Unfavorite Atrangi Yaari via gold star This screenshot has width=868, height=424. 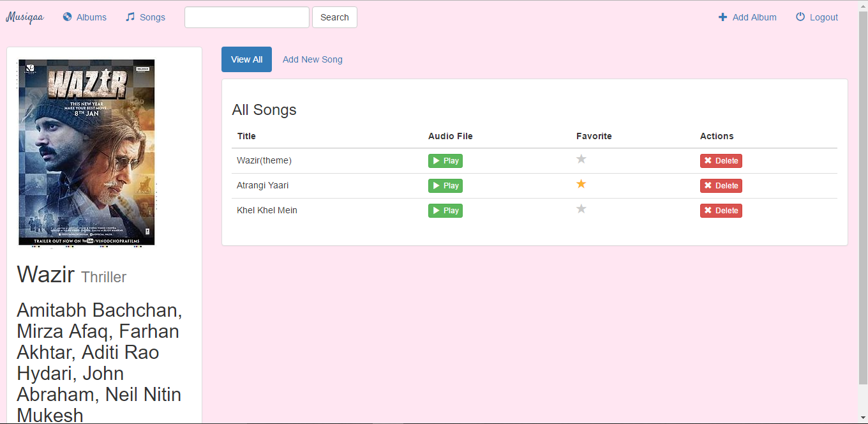click(581, 184)
